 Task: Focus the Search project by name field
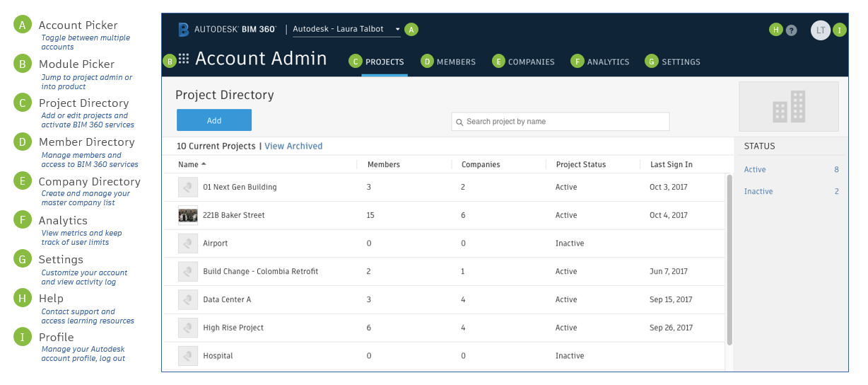[x=561, y=122]
